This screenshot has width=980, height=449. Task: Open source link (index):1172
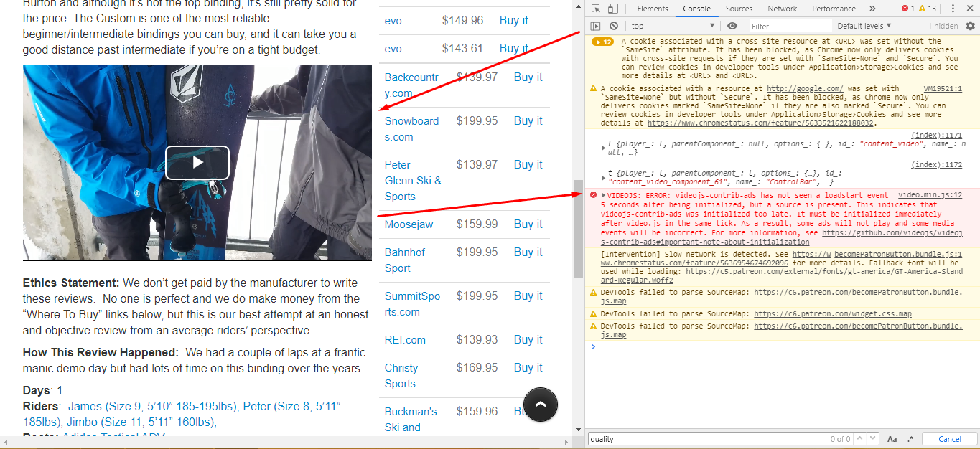pyautogui.click(x=936, y=165)
